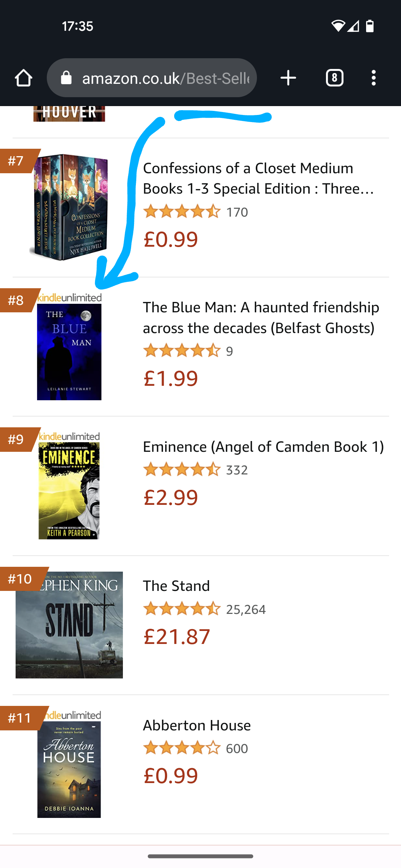The image size is (401, 868).
Task: Open the browser overflow menu
Action: (x=374, y=78)
